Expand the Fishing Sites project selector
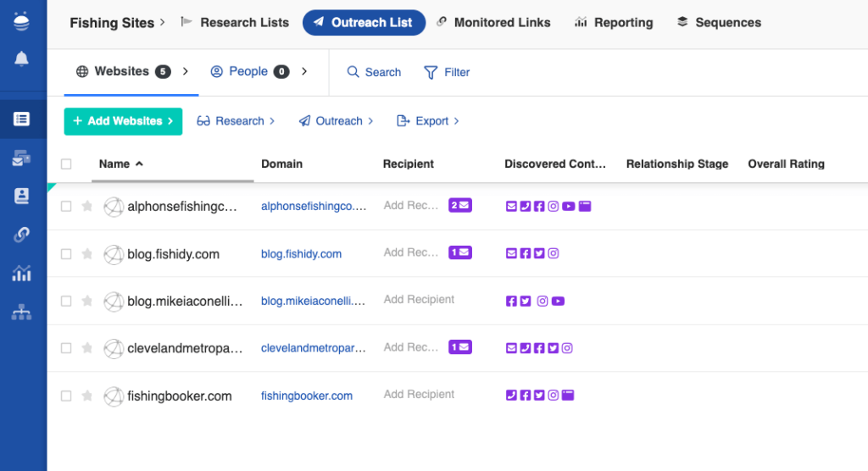The height and width of the screenshot is (471, 868). [x=117, y=23]
